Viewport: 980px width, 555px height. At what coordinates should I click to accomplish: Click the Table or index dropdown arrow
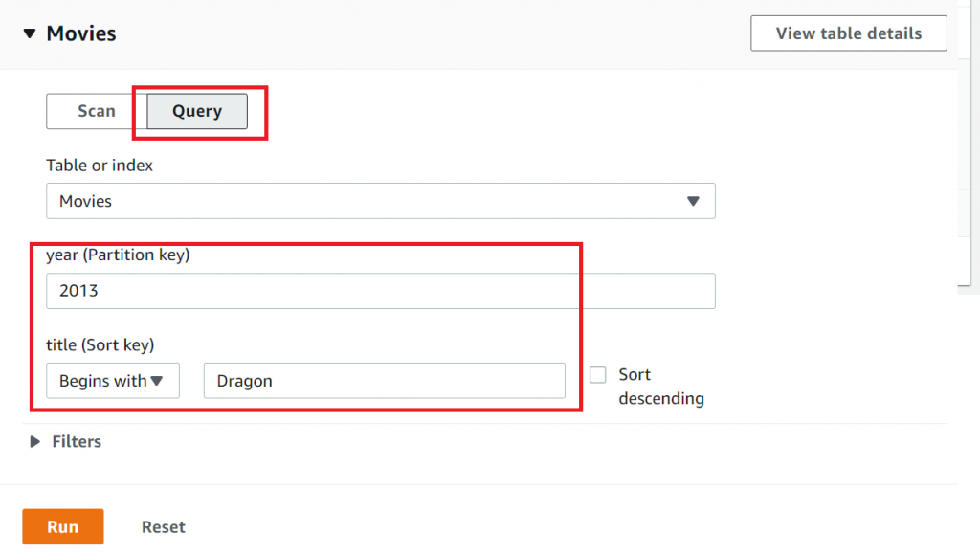tap(694, 201)
